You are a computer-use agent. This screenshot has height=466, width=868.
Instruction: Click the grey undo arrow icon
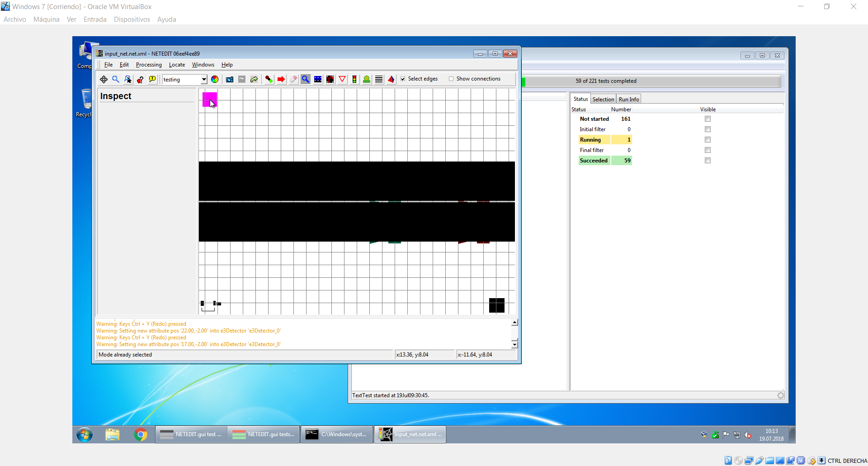tap(242, 80)
